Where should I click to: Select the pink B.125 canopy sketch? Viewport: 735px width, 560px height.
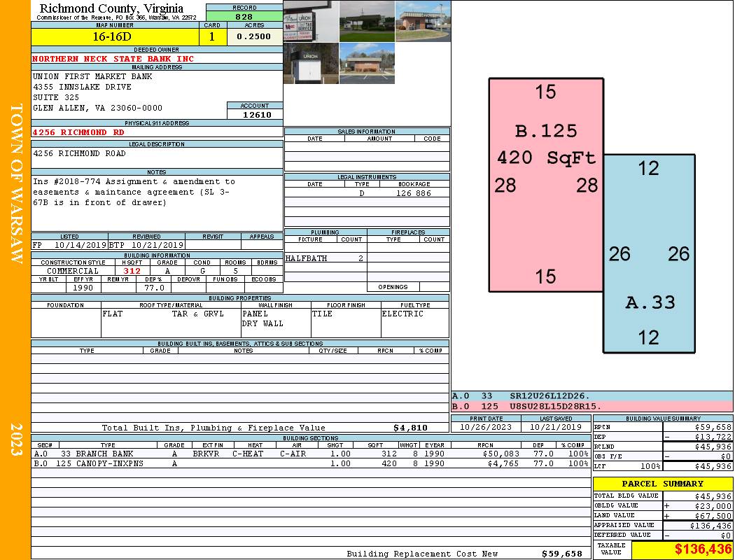click(x=546, y=185)
